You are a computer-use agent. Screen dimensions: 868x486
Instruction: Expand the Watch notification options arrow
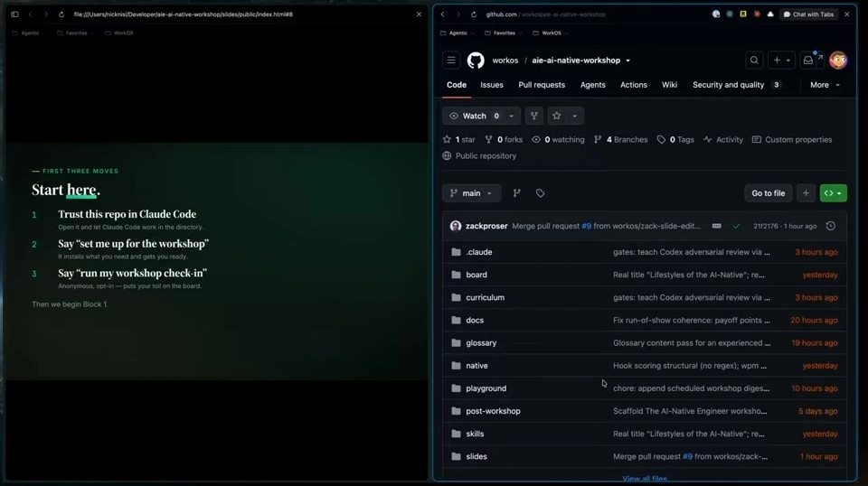(x=511, y=117)
